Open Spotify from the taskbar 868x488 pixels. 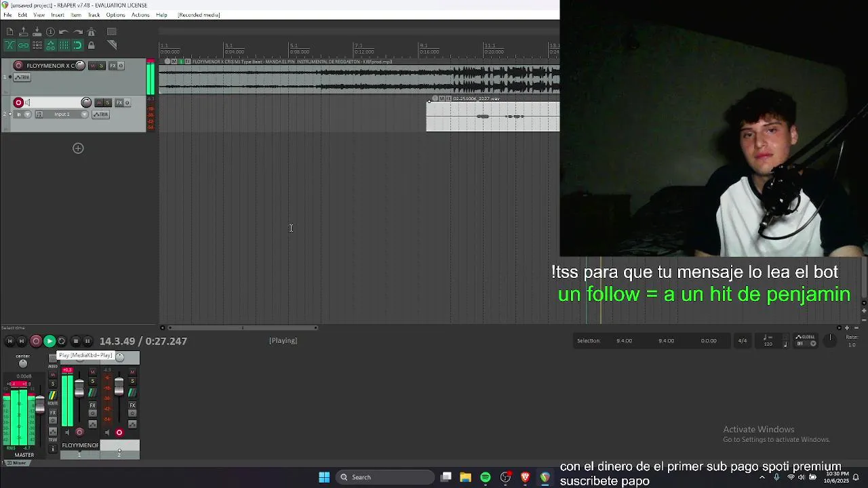pos(486,477)
